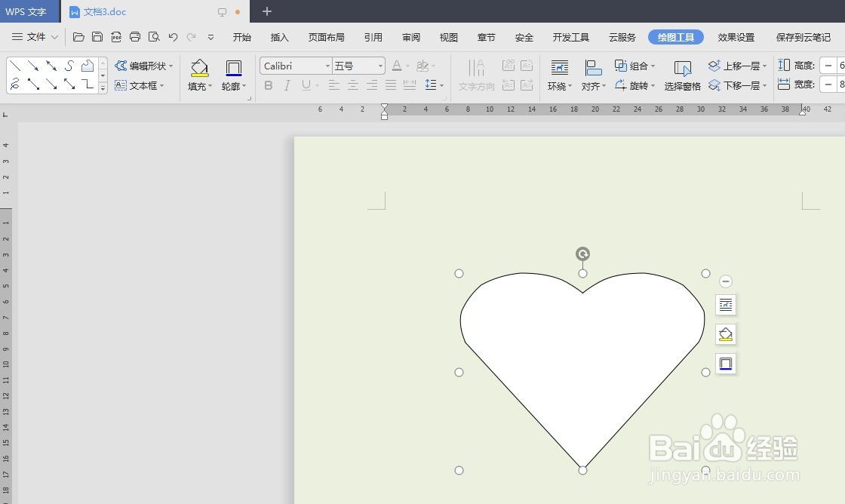Select the straight line shape

point(15,66)
